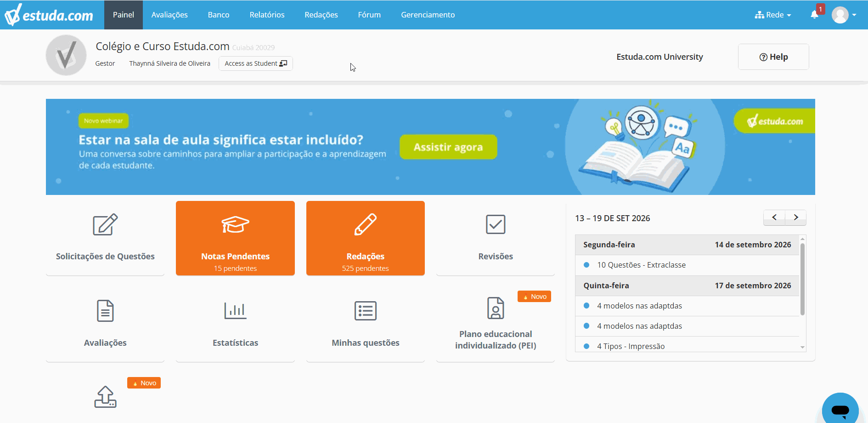The width and height of the screenshot is (868, 423).
Task: Click the banner open book illustration
Action: click(634, 166)
